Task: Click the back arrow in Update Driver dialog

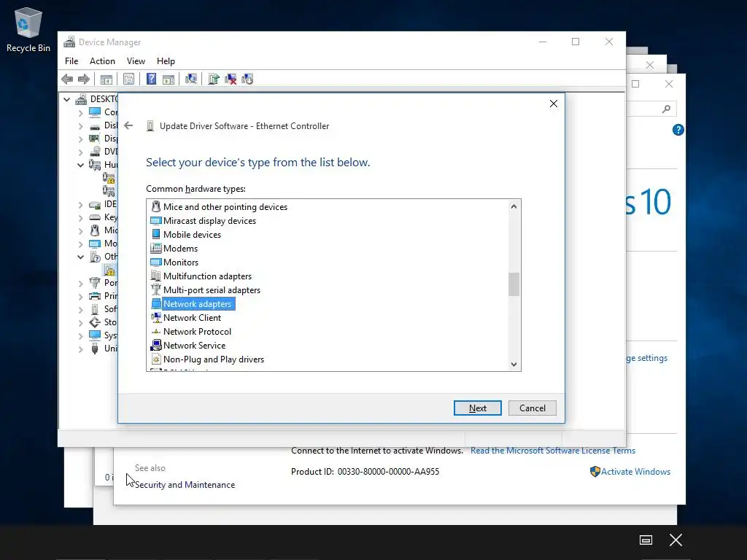Action: coord(128,125)
